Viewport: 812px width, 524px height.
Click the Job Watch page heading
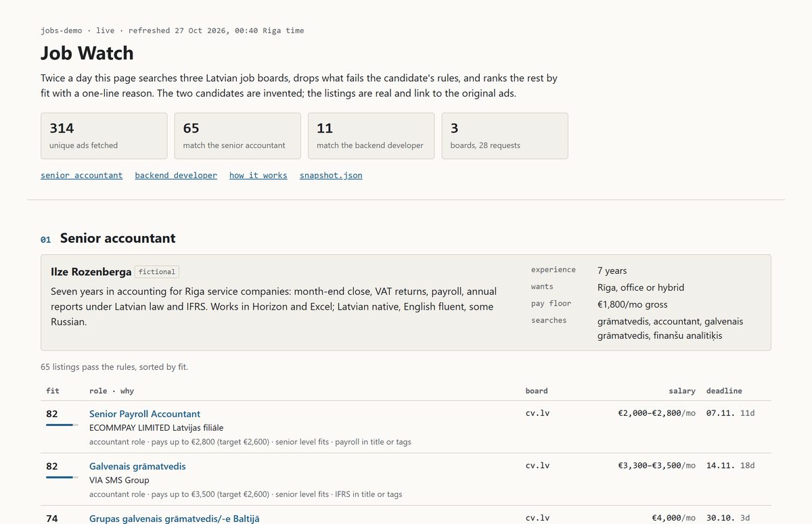tap(87, 53)
